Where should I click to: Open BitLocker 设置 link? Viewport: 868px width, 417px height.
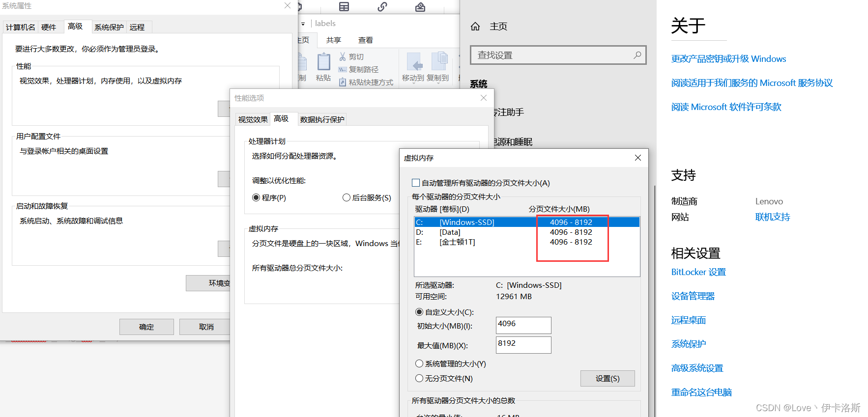[x=698, y=272]
